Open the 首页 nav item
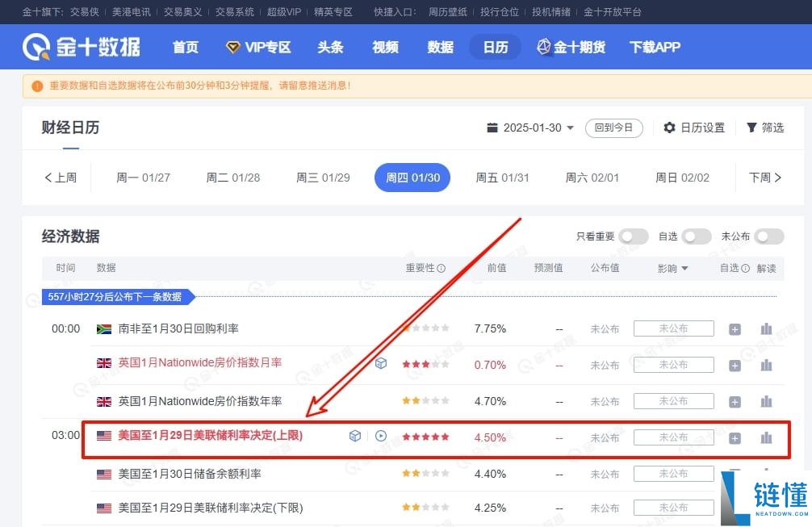The height and width of the screenshot is (527, 812). point(186,47)
